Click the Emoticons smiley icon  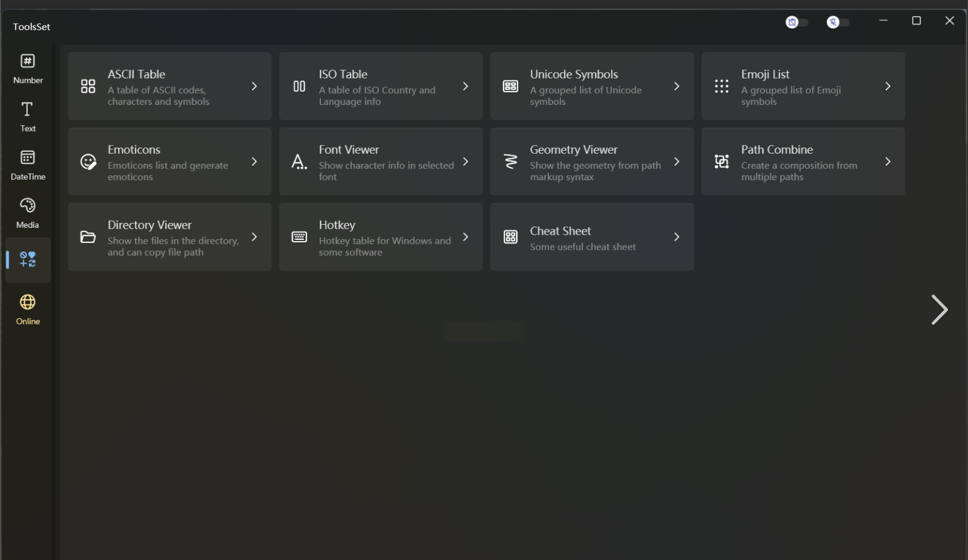pyautogui.click(x=89, y=162)
